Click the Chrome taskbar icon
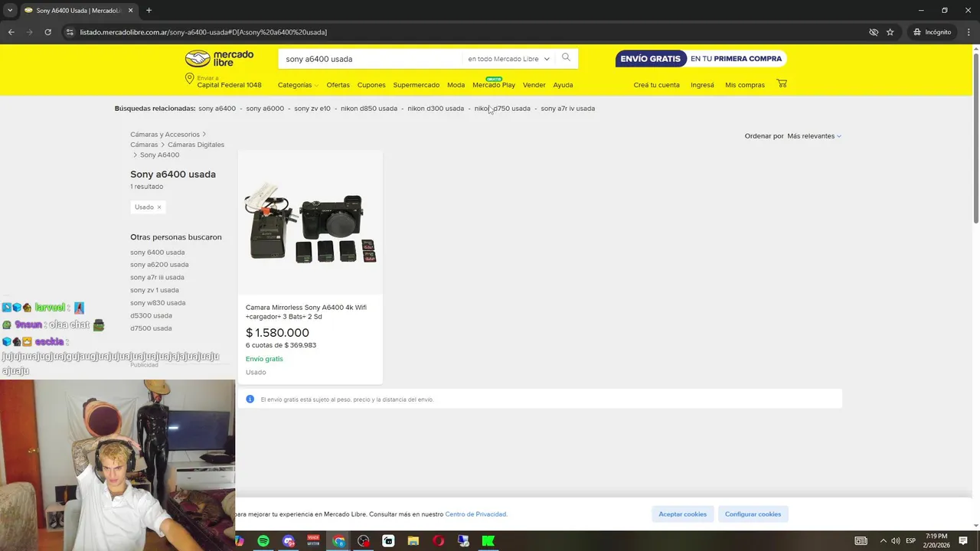980x551 pixels. pos(338,541)
